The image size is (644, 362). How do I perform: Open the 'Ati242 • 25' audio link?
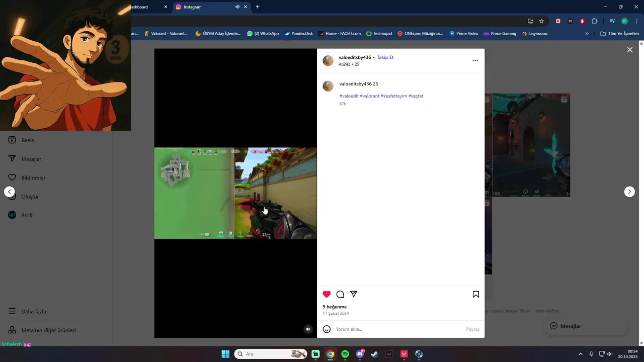(x=349, y=64)
